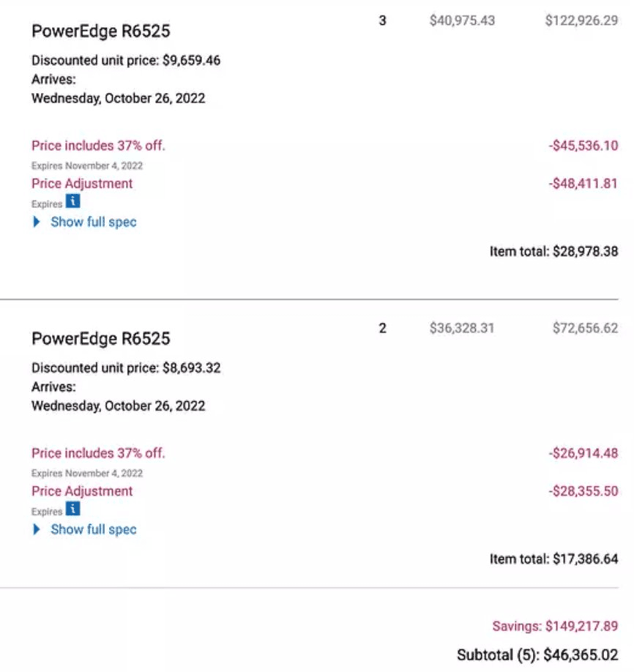
Task: Expand the spec triangle for the $28,978.38 item
Action: pyautogui.click(x=37, y=222)
